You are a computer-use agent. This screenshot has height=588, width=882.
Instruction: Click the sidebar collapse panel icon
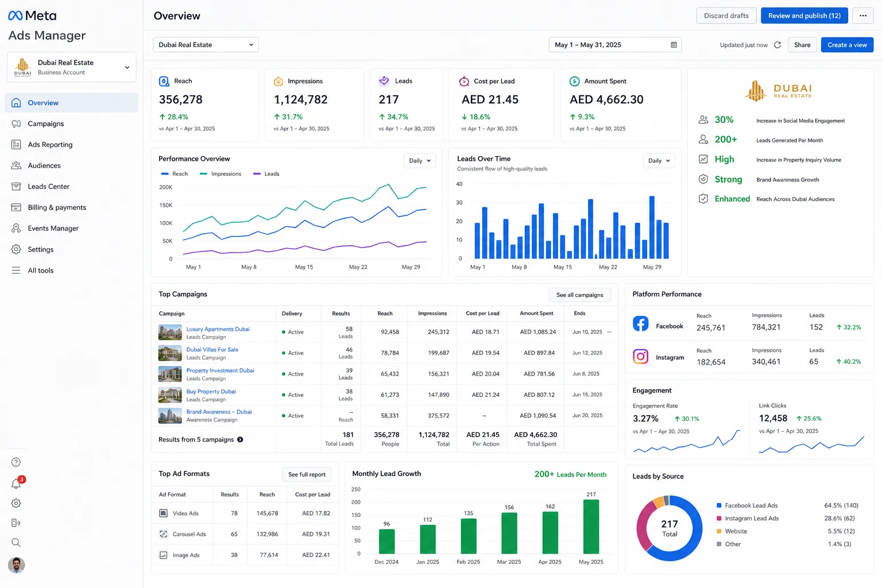16,523
